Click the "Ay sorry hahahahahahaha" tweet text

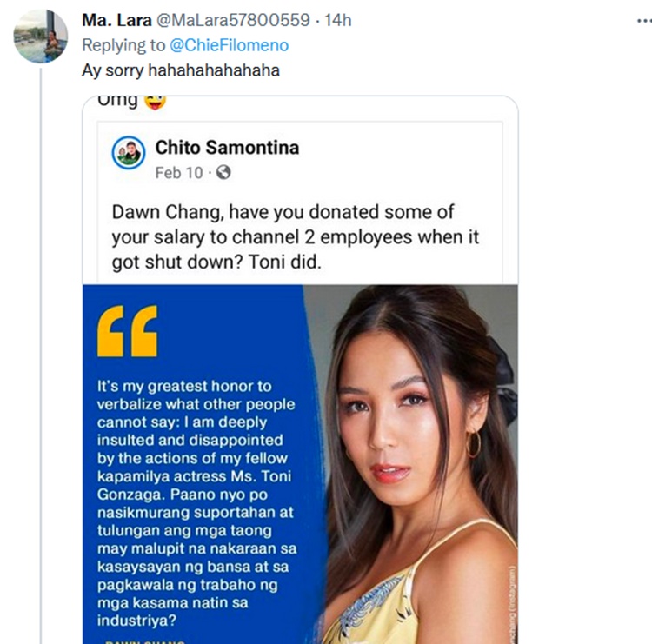click(181, 70)
